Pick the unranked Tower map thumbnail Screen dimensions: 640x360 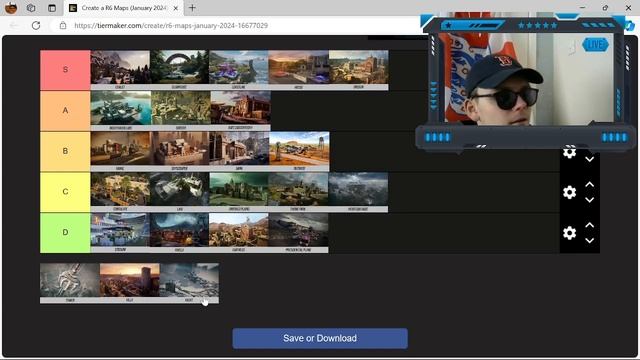point(70,283)
